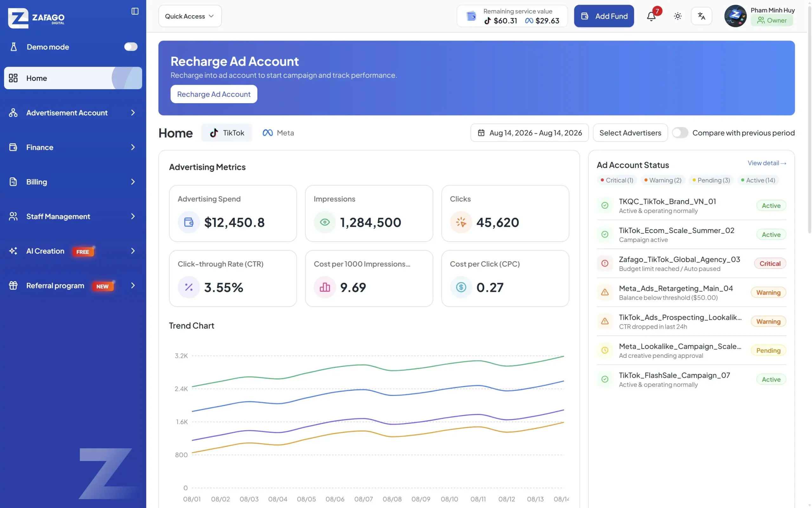Collapse the sidebar panel icon

pos(135,11)
